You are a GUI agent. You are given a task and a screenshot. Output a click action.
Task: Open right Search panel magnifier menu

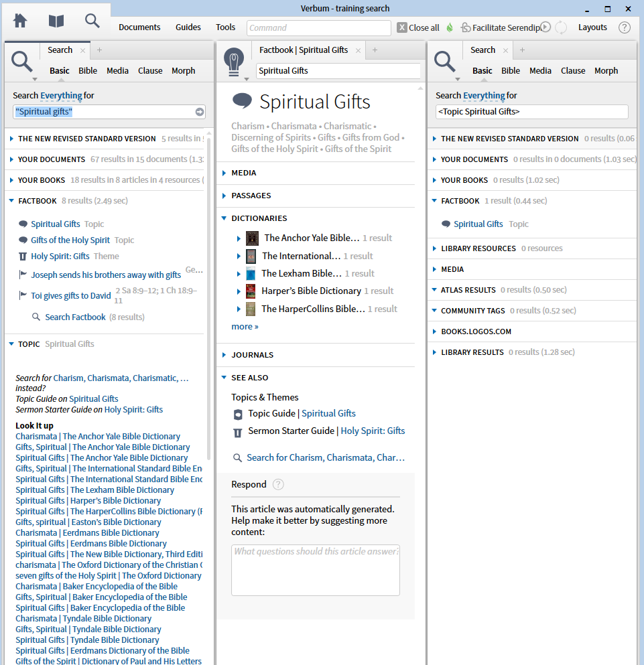pyautogui.click(x=446, y=64)
